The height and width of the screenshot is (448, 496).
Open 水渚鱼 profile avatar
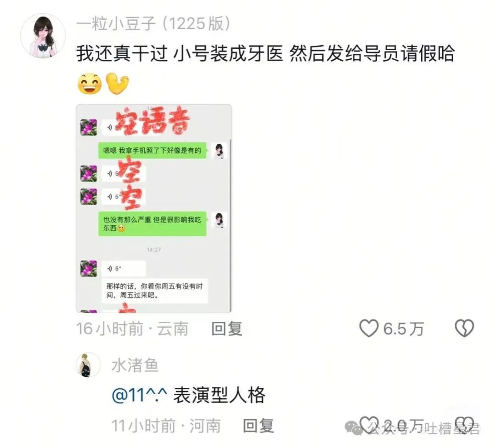coord(88,365)
